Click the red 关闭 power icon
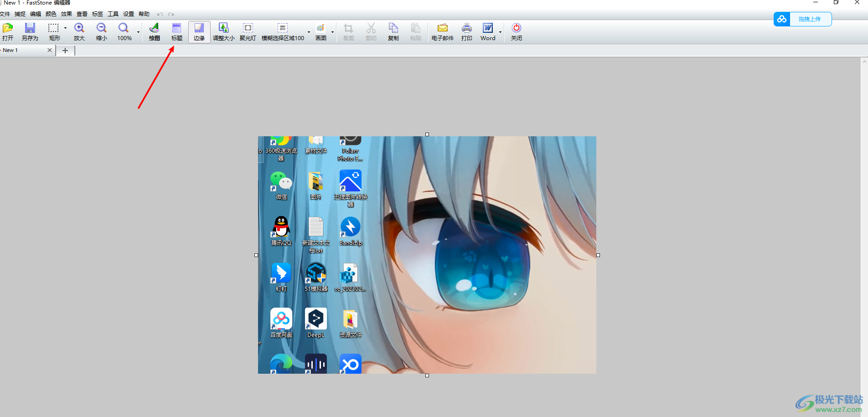Screen dimensions: 868x417 (x=517, y=28)
